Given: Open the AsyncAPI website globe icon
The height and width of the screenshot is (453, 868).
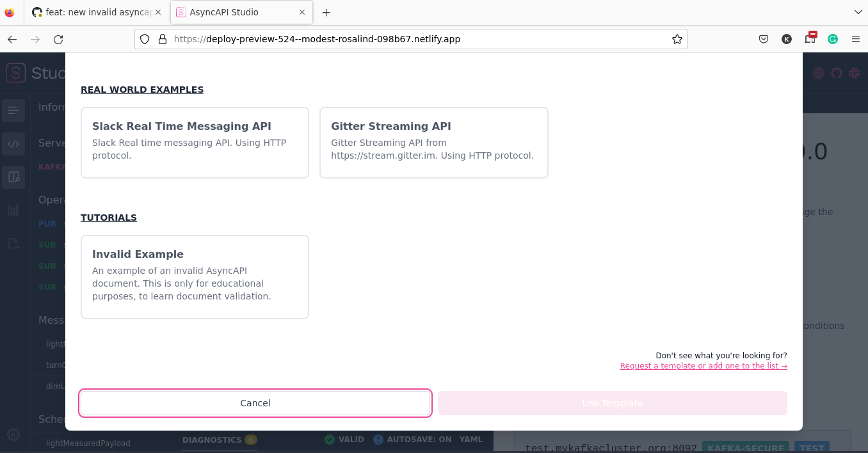Looking at the screenshot, I should 819,73.
